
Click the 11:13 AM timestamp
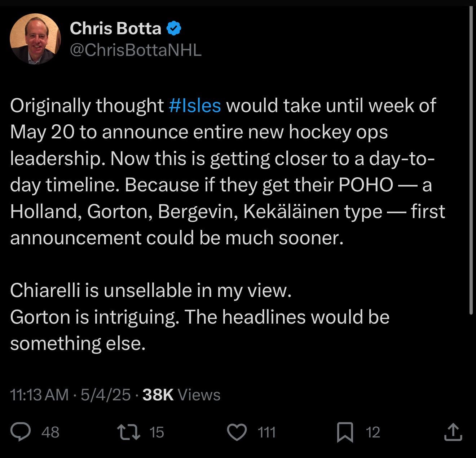pos(39,395)
